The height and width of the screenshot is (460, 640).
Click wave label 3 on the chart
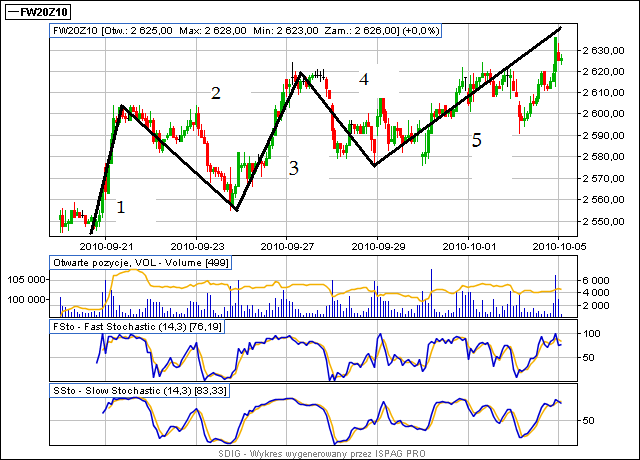tap(293, 168)
